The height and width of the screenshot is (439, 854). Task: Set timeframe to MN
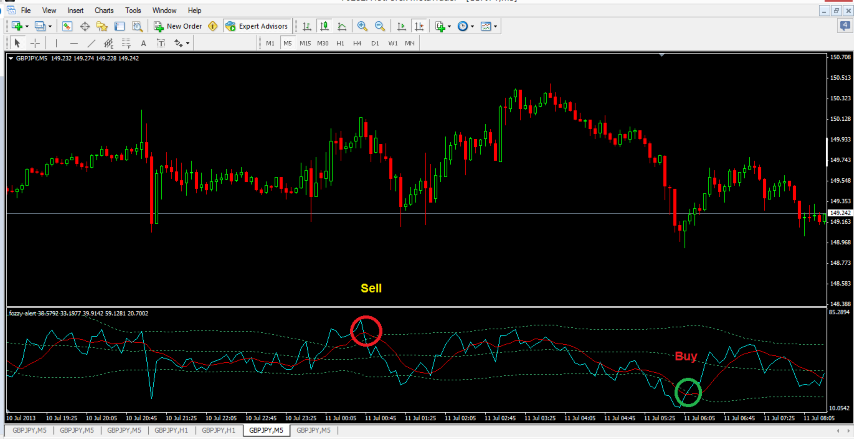point(410,43)
